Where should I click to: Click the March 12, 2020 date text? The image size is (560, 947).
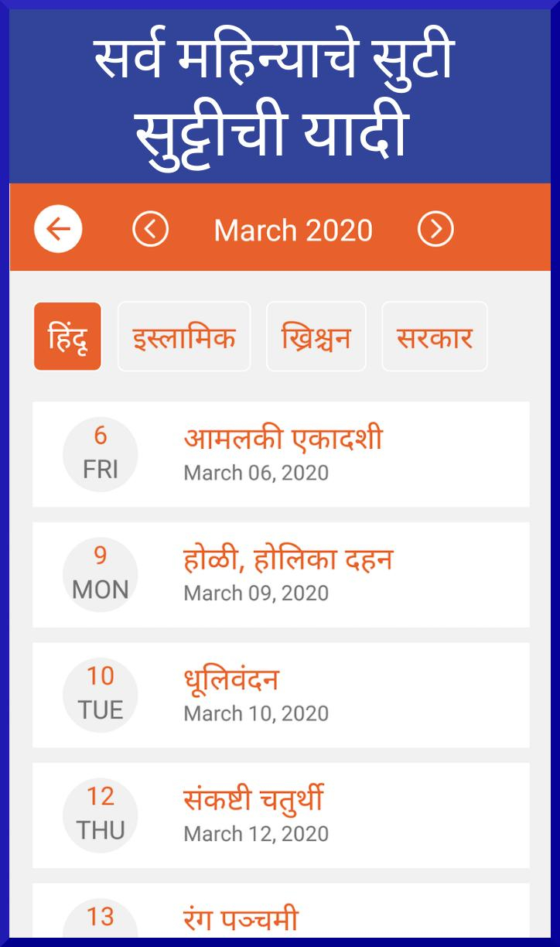[x=256, y=834]
